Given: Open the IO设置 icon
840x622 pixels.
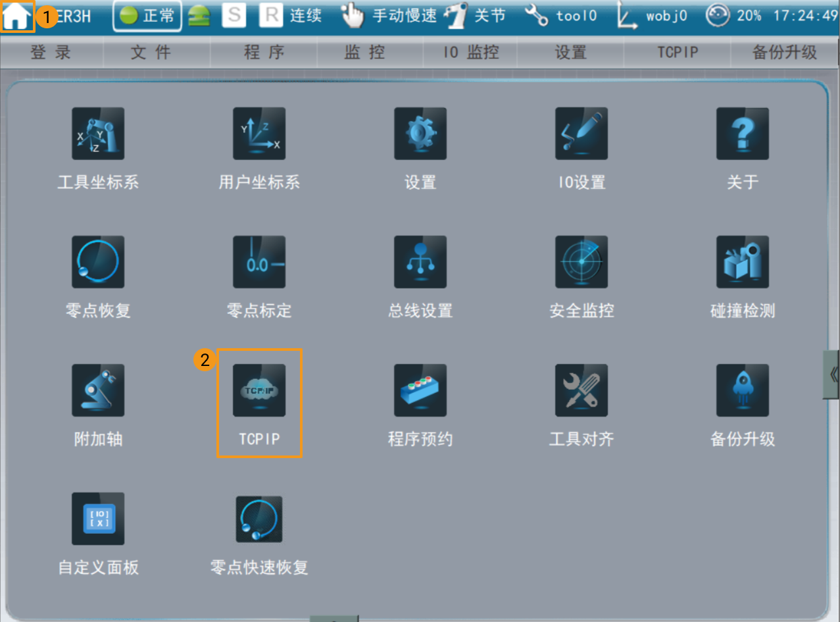Looking at the screenshot, I should [581, 134].
